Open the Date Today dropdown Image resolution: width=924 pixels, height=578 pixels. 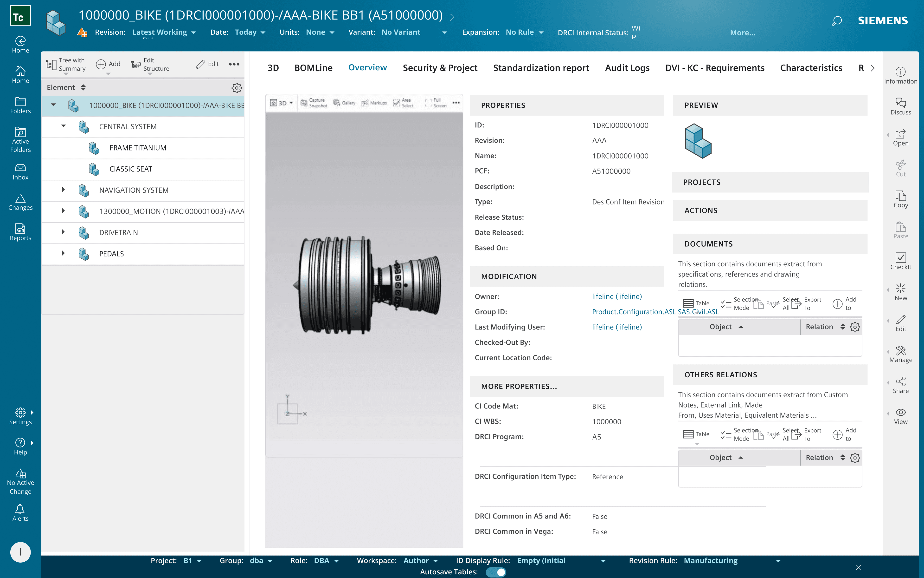tap(250, 32)
